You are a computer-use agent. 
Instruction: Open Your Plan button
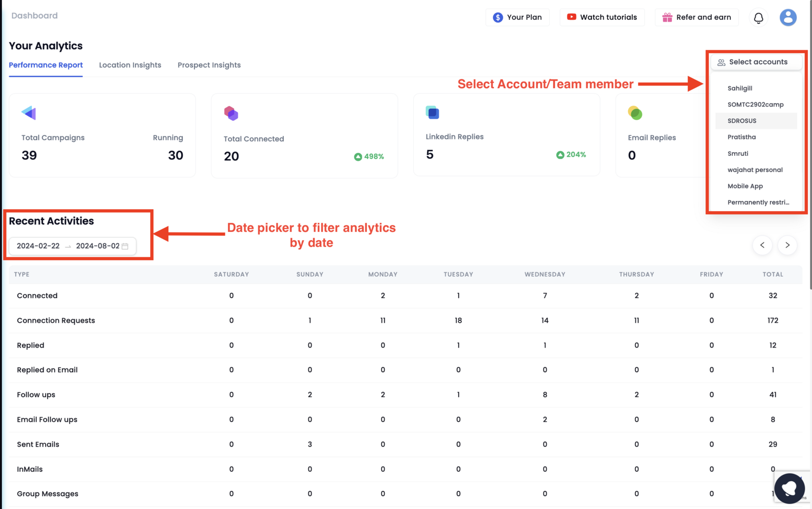tap(517, 17)
